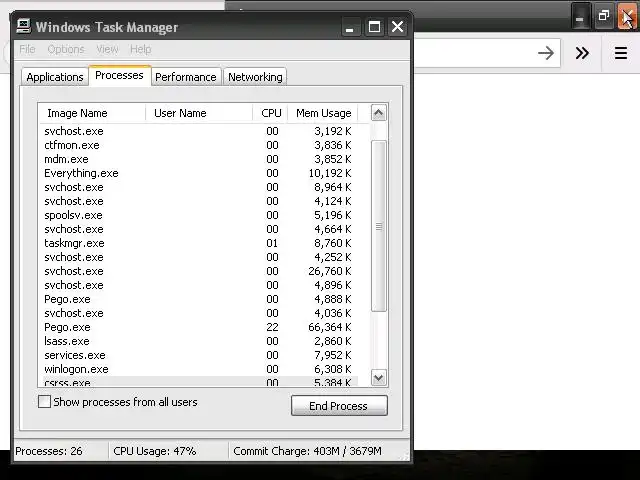Open the Options menu
Viewport: 640px width, 480px height.
[x=66, y=49]
